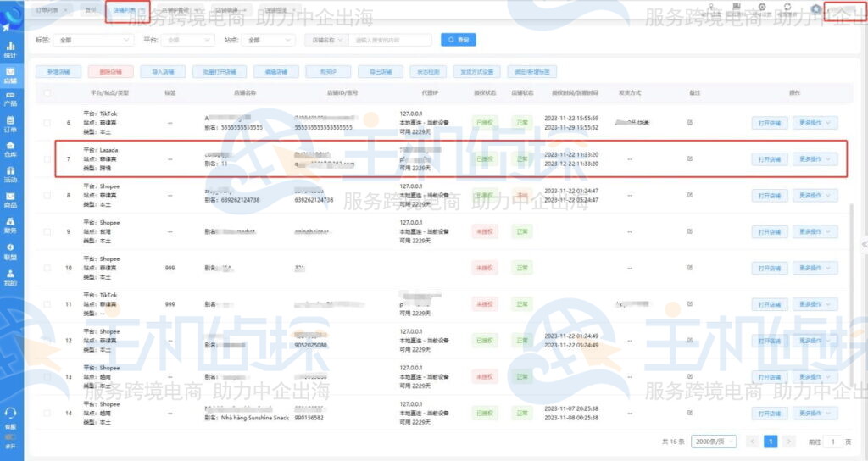
Task: Expand 更多操作 menu for row 6
Action: click(x=815, y=123)
